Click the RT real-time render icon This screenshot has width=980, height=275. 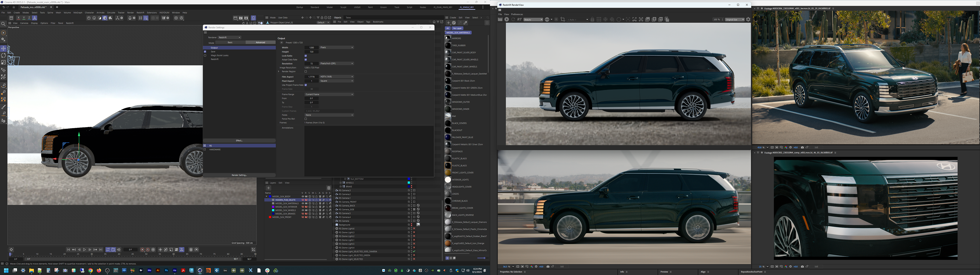pos(519,19)
